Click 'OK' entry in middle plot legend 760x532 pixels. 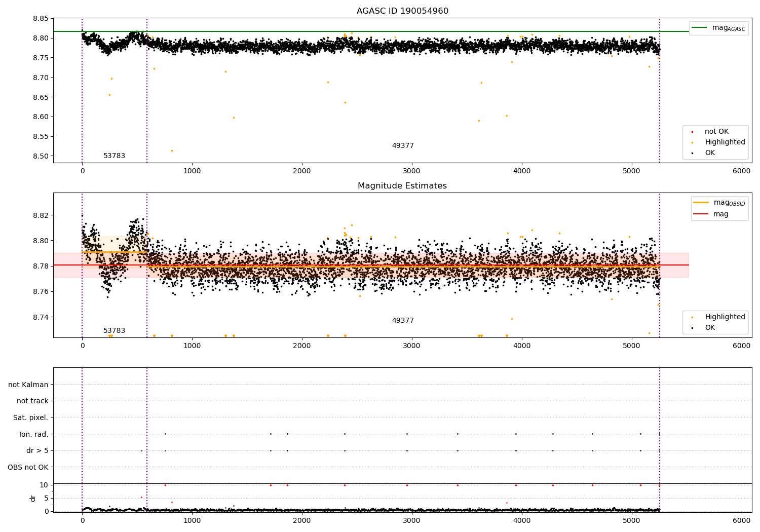710,328
